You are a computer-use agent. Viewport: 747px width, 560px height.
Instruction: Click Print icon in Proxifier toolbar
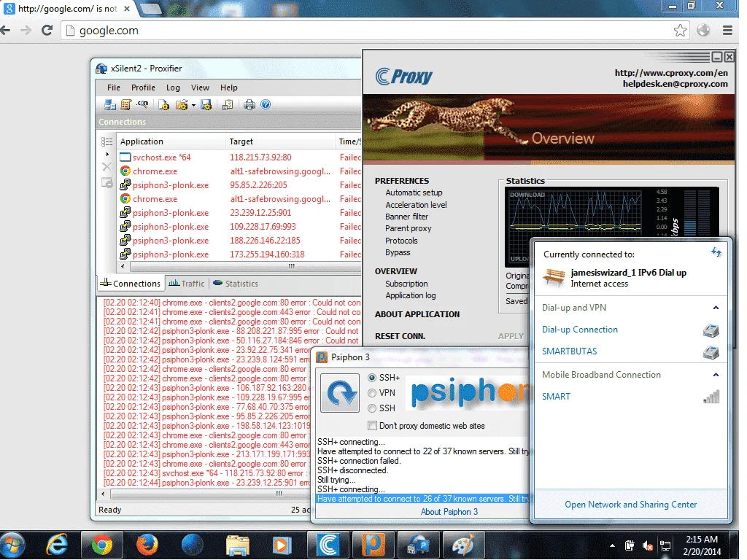249,105
